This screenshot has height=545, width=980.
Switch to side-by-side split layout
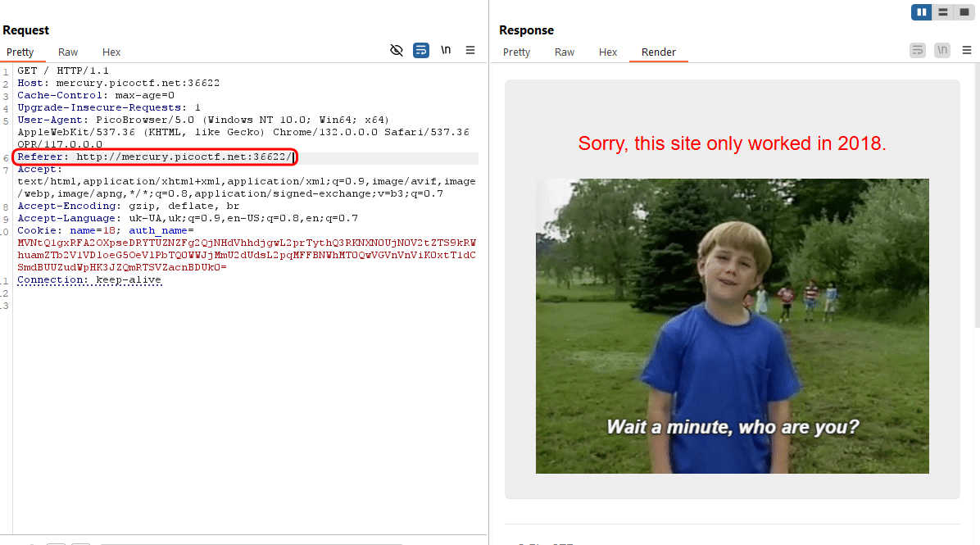pyautogui.click(x=922, y=12)
